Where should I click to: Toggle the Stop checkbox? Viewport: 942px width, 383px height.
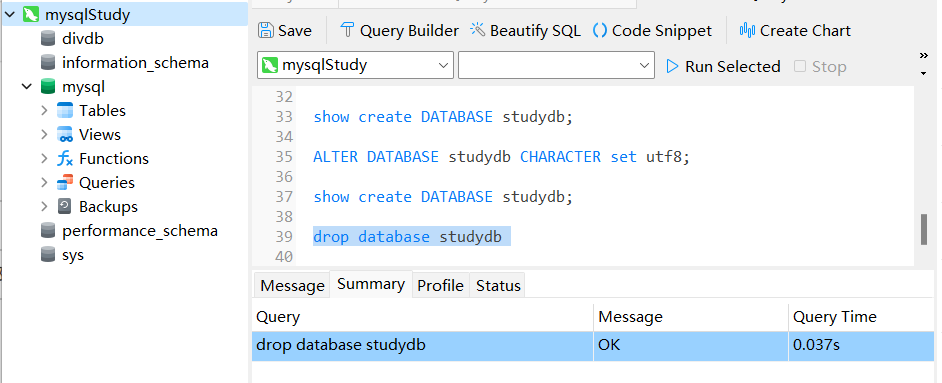(800, 66)
